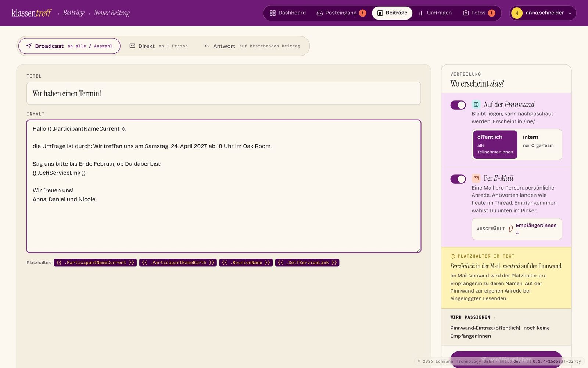The height and width of the screenshot is (368, 588).
Task: Click the Direkt envelope icon
Action: (132, 46)
